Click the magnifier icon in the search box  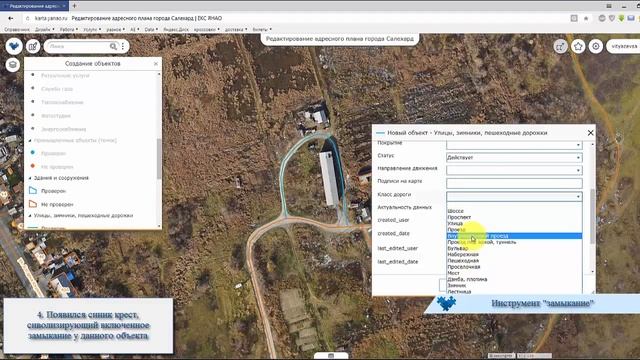(113, 47)
